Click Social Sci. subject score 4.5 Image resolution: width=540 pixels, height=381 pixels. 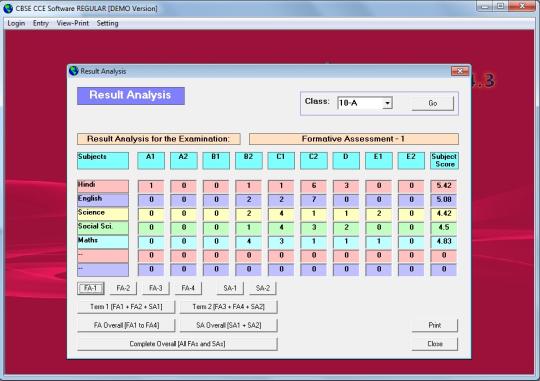(x=444, y=228)
